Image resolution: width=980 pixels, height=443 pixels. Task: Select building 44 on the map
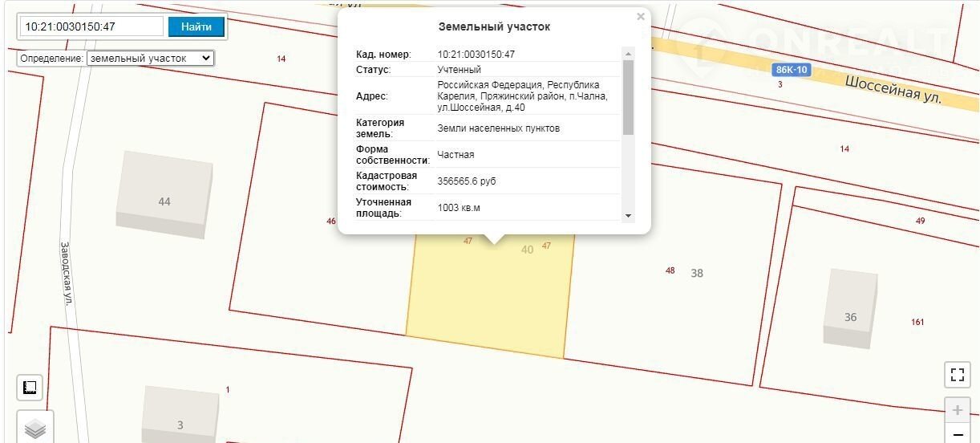coord(164,195)
